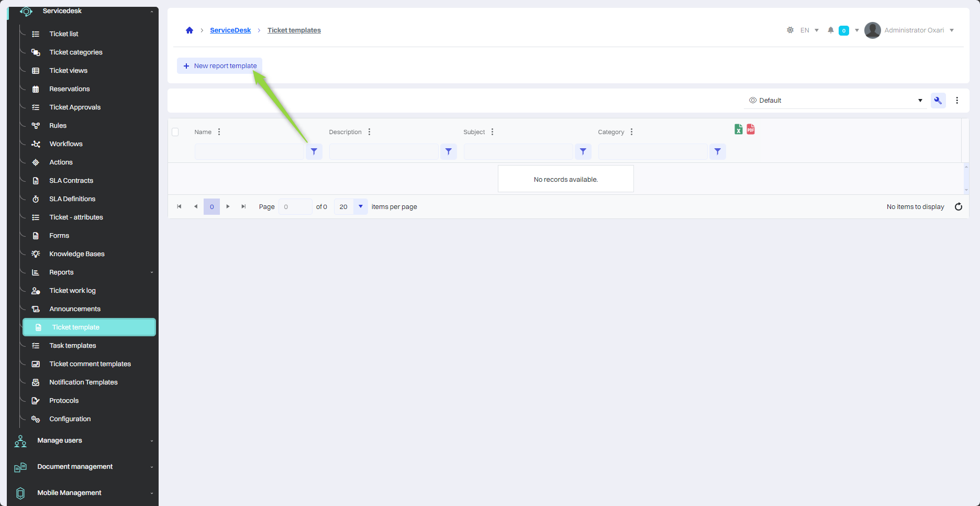Click New report template button

point(220,66)
